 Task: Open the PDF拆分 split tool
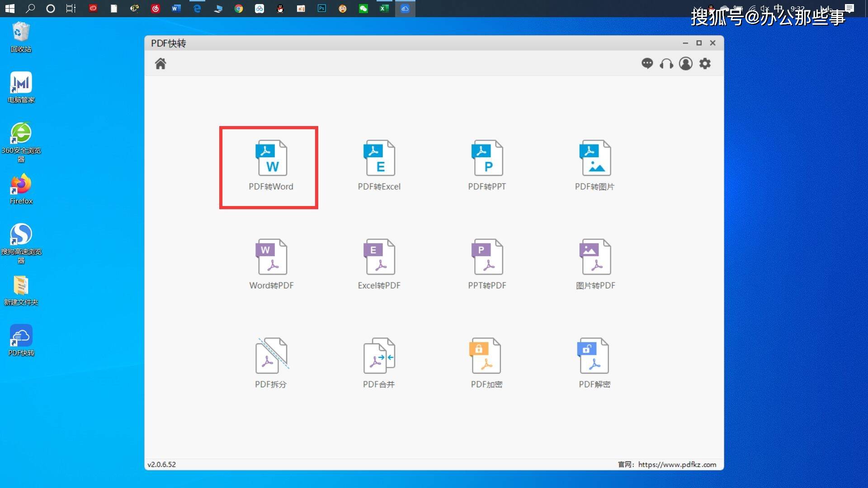point(271,363)
